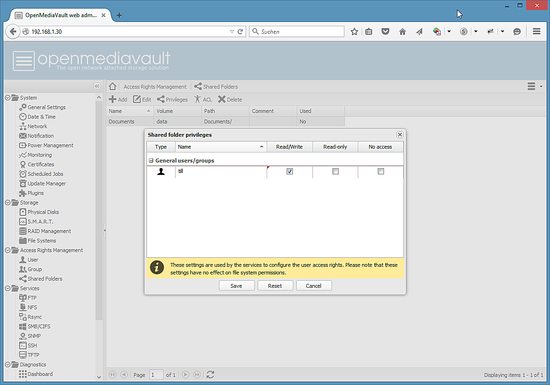Viewport: 550px width, 385px height.
Task: Collapse the General users/groups group
Action: pos(151,161)
